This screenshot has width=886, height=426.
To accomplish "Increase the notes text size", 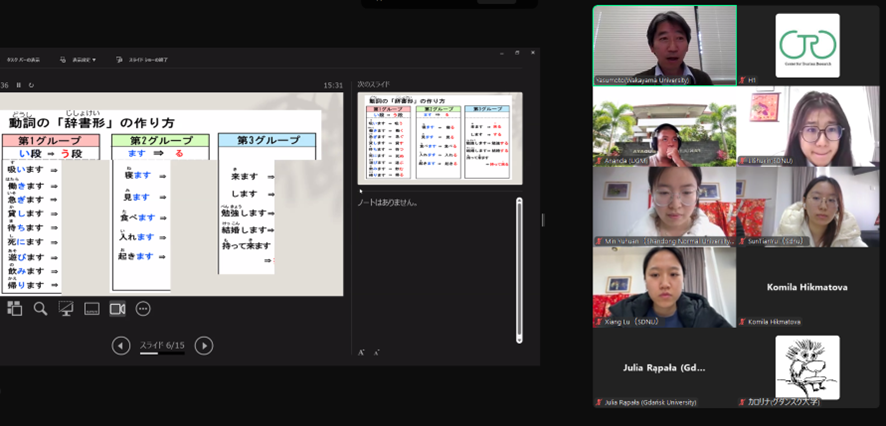I will pyautogui.click(x=361, y=353).
